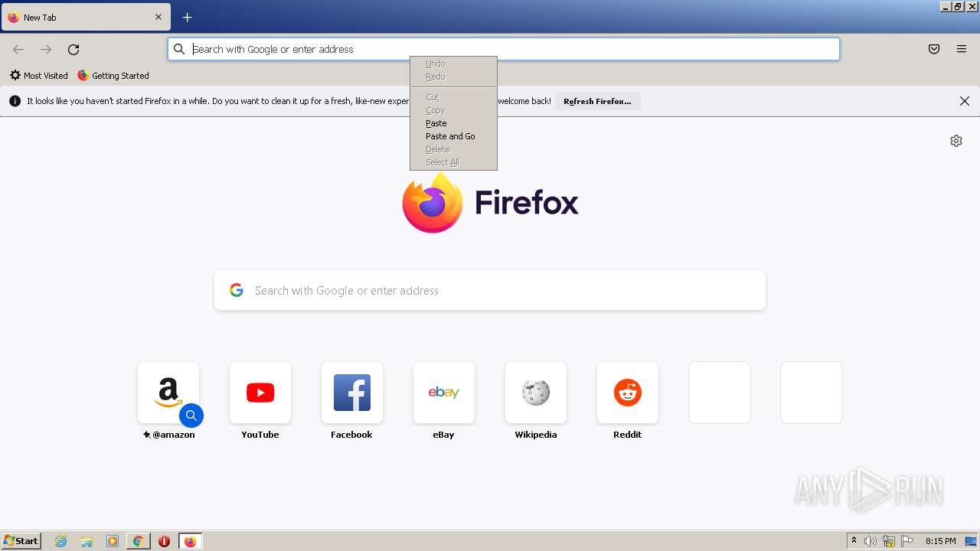Click the address bar input field
Viewport: 980px width, 551px height.
(504, 49)
